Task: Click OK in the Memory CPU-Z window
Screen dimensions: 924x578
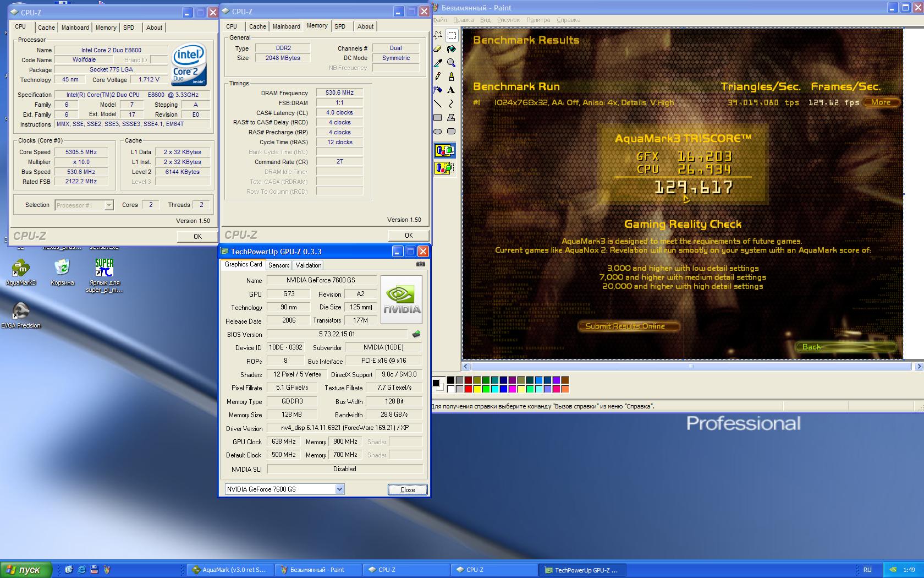Action: (409, 235)
